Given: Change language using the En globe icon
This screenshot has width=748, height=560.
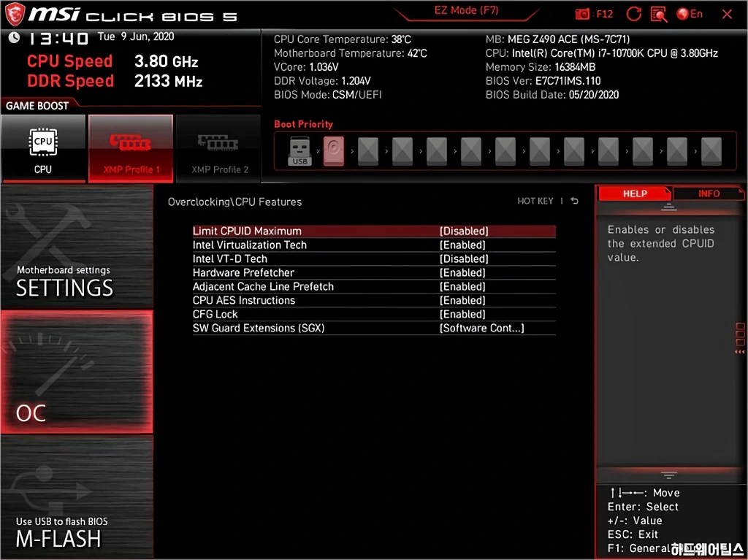Looking at the screenshot, I should click(690, 14).
